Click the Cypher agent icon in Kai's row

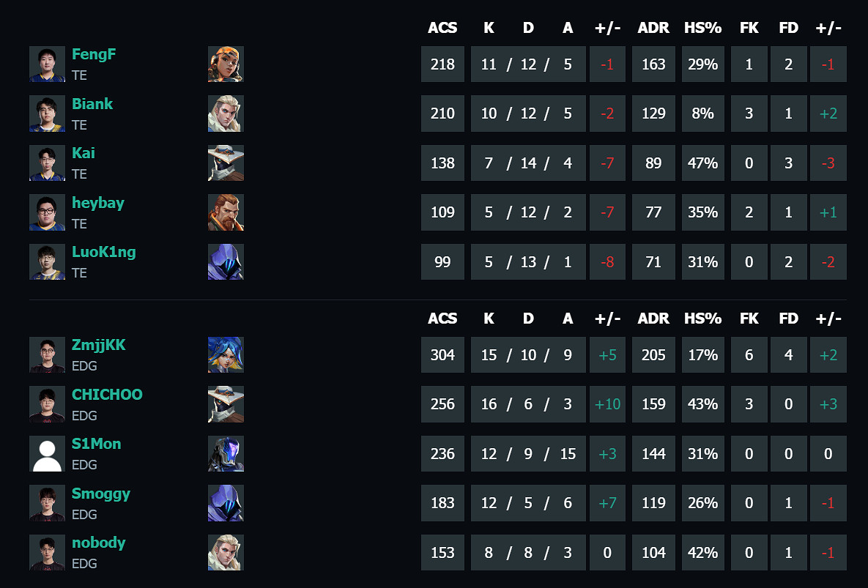[226, 163]
